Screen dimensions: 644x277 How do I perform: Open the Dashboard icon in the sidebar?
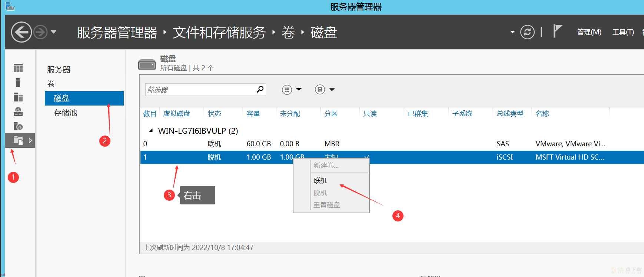click(18, 68)
